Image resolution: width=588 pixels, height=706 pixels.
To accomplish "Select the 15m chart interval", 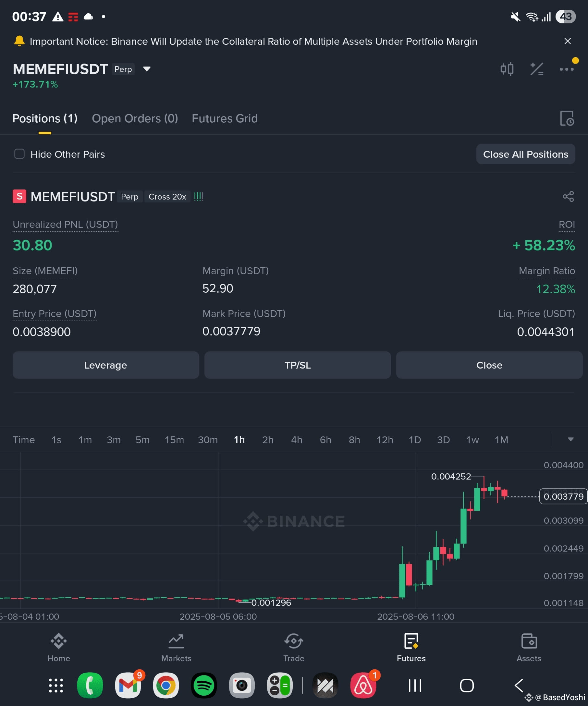I will click(174, 440).
